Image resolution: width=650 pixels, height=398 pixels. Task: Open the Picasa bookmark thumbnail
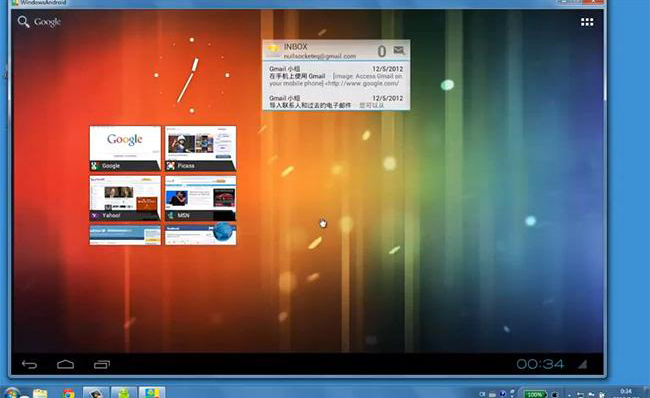point(201,148)
